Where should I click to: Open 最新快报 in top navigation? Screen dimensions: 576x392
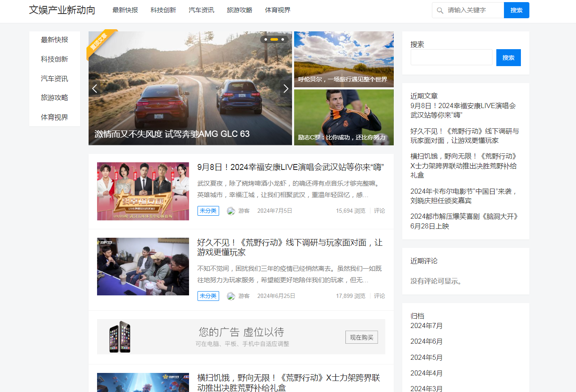coord(125,10)
